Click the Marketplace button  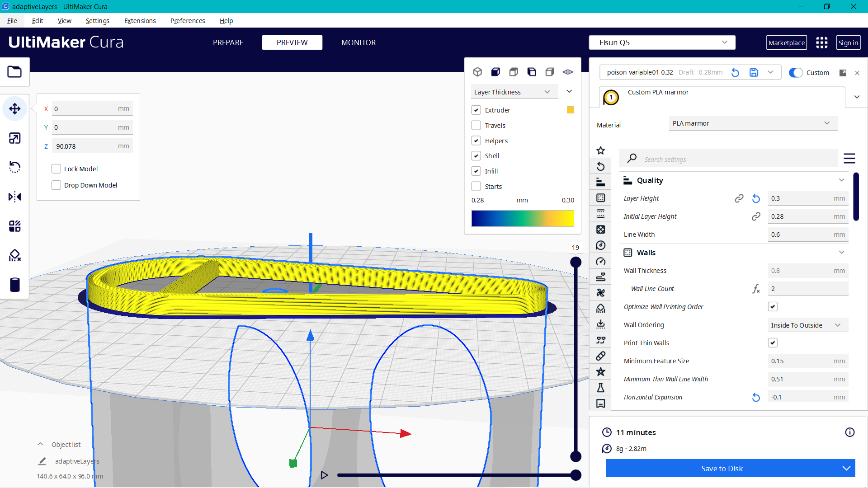(x=787, y=42)
